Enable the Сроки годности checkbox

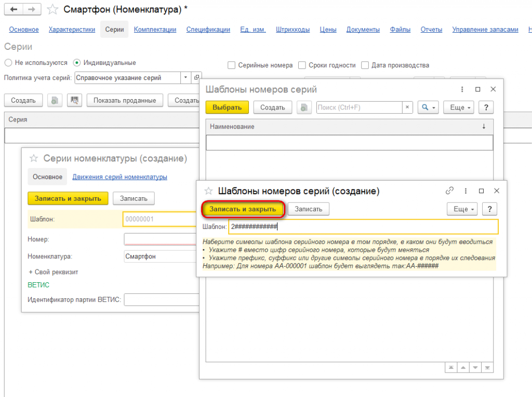click(302, 65)
